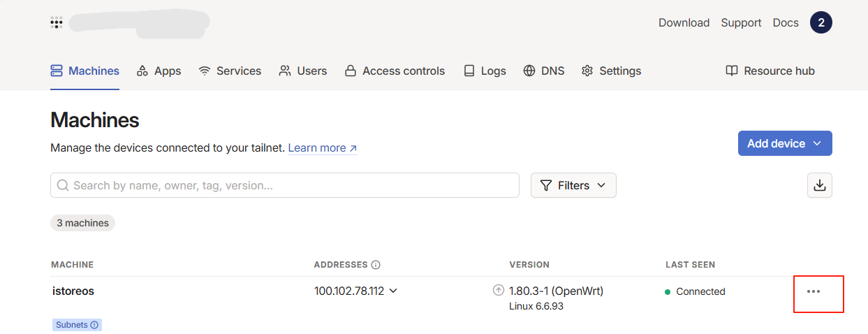Screen dimensions: 868x334
Task: Open the Support link
Action: 741,22
